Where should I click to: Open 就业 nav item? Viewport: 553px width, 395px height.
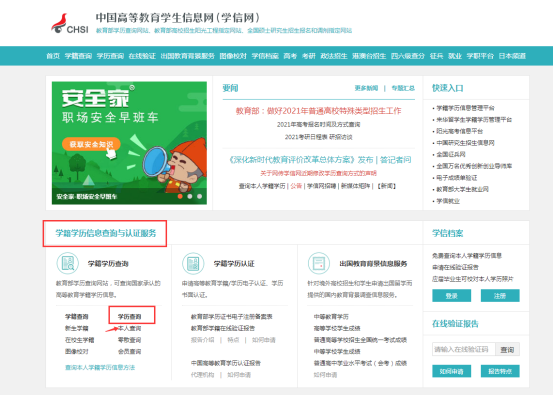(x=455, y=56)
